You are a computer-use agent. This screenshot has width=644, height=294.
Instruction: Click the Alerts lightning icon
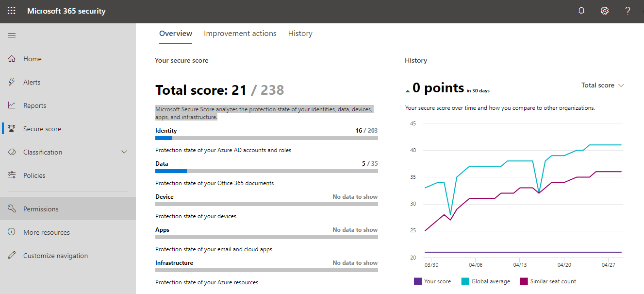pos(12,82)
